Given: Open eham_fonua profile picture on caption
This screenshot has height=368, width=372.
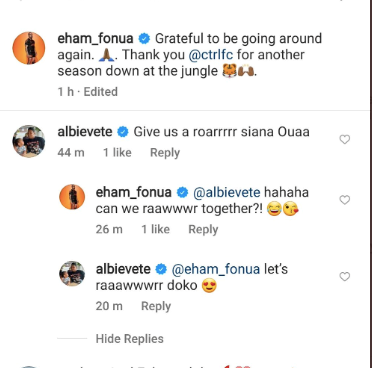Looking at the screenshot, I should pyautogui.click(x=29, y=48).
